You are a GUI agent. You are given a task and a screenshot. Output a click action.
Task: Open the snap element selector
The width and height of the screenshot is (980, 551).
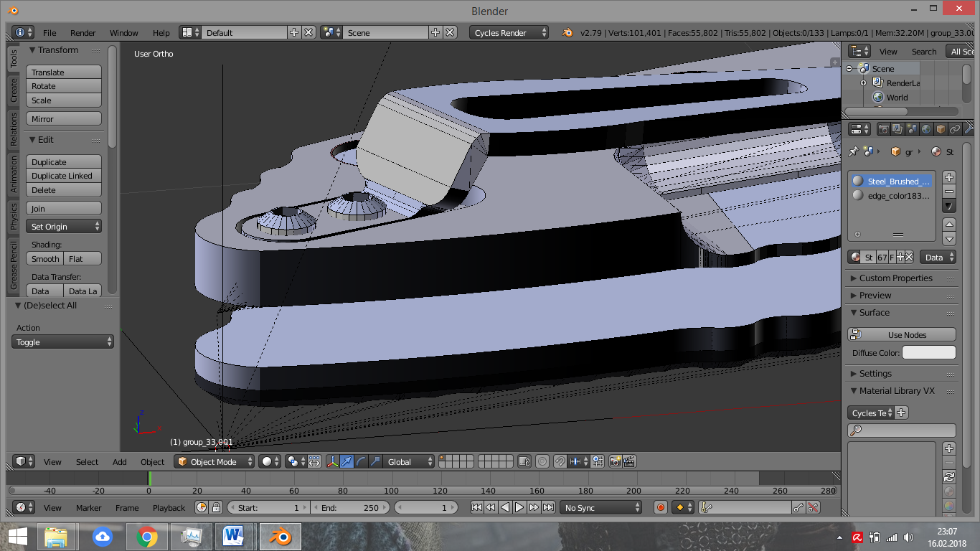tap(578, 461)
